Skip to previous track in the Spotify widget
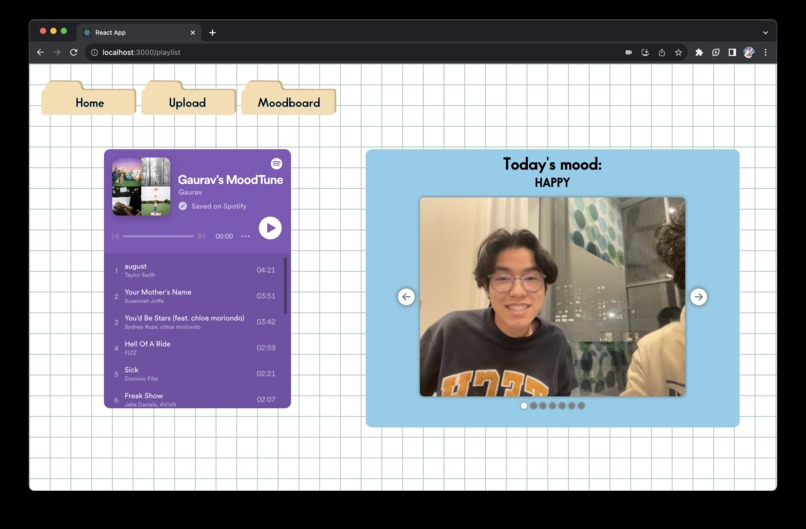Image resolution: width=806 pixels, height=529 pixels. click(x=115, y=236)
